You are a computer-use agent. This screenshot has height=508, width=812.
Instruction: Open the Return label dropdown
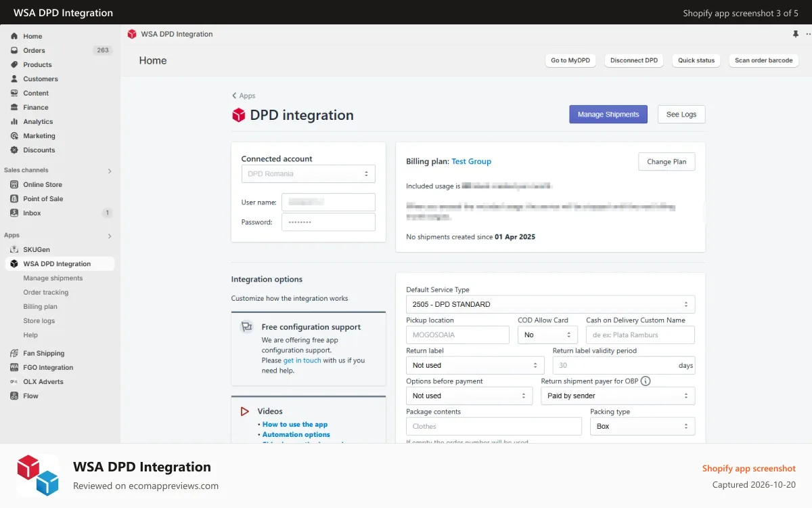click(475, 365)
